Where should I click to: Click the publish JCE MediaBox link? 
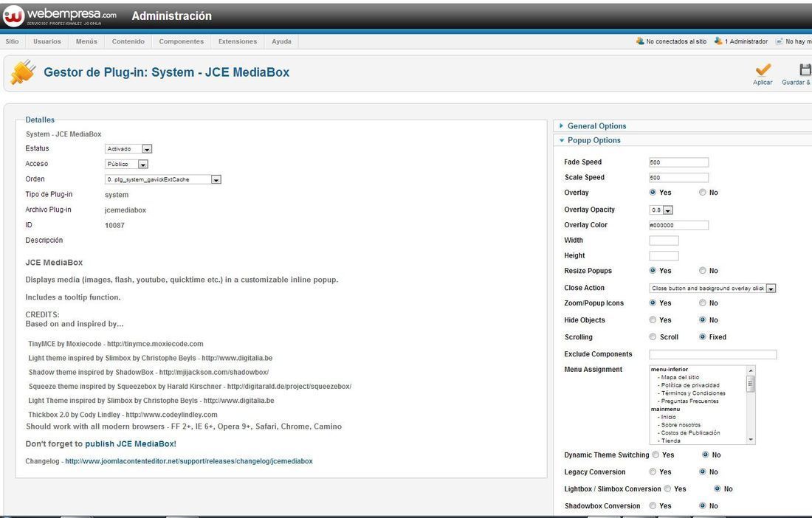(131, 443)
